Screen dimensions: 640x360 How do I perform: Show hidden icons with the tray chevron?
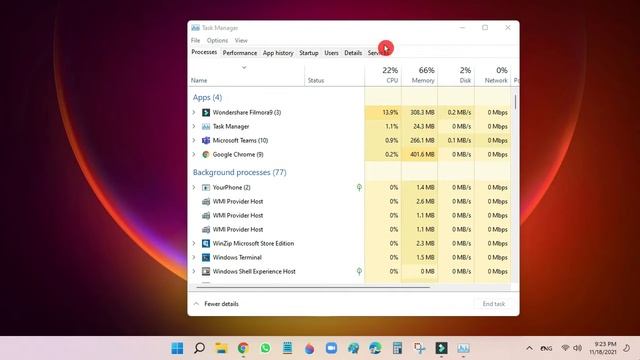point(529,348)
